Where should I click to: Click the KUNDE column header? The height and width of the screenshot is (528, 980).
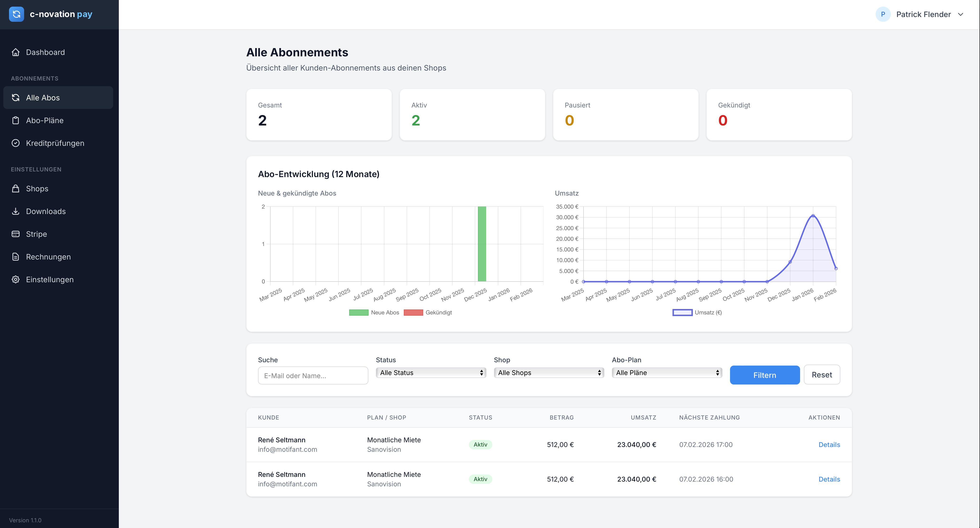pos(269,418)
